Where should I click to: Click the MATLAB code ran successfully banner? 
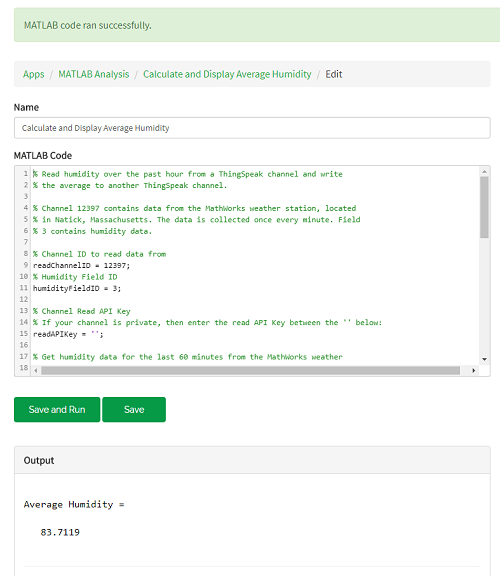click(257, 25)
